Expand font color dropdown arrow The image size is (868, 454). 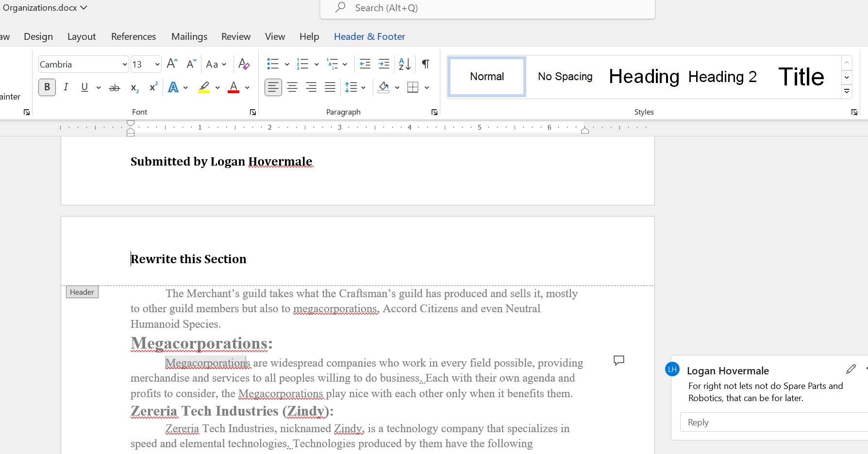[x=247, y=88]
